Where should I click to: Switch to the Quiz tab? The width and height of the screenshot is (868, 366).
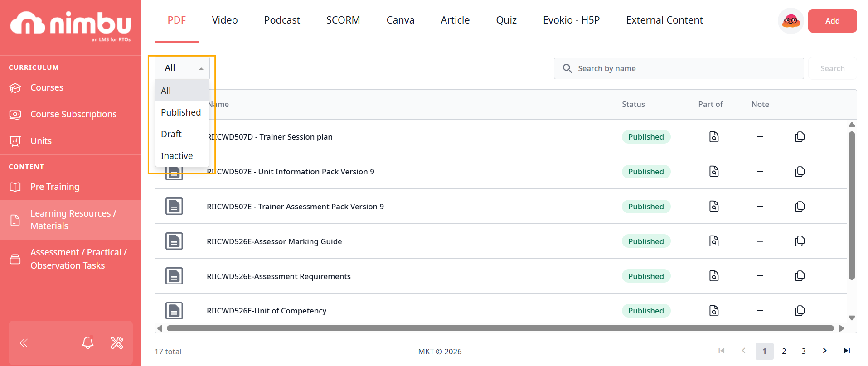point(506,20)
